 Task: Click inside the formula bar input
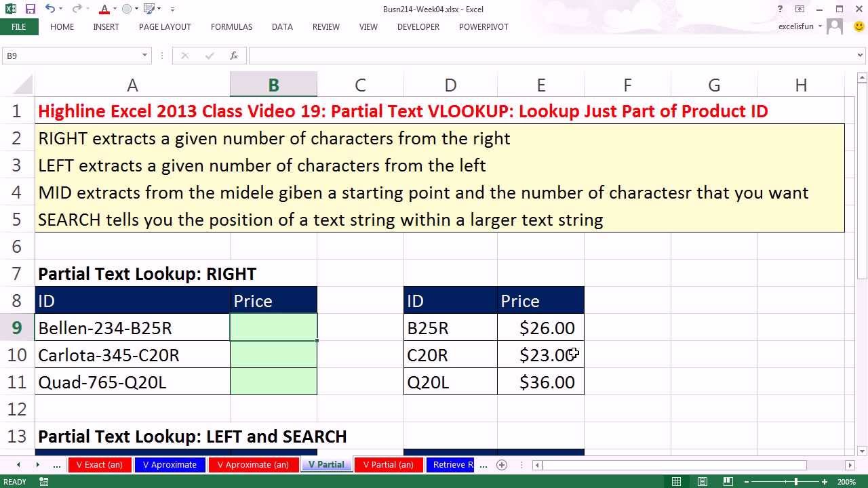point(551,56)
